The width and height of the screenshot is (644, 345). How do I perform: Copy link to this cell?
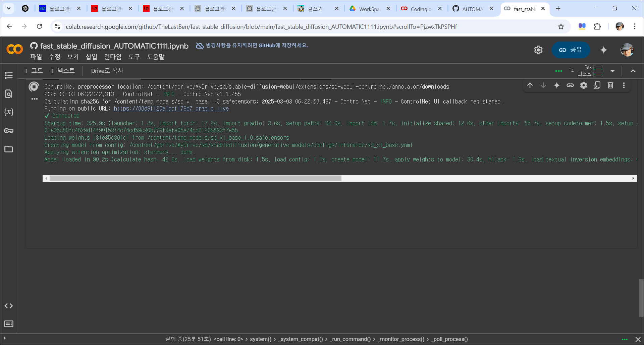[x=570, y=85]
